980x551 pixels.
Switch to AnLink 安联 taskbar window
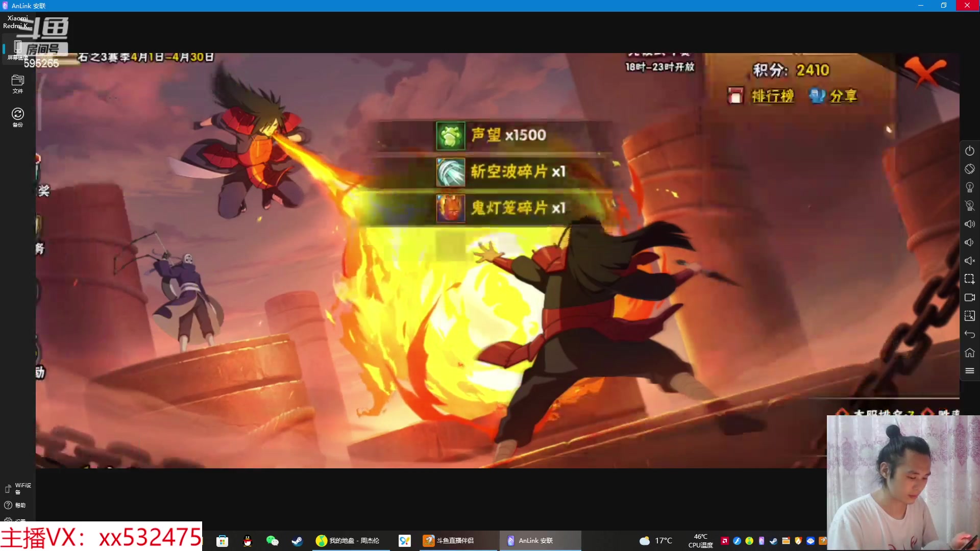tap(540, 541)
